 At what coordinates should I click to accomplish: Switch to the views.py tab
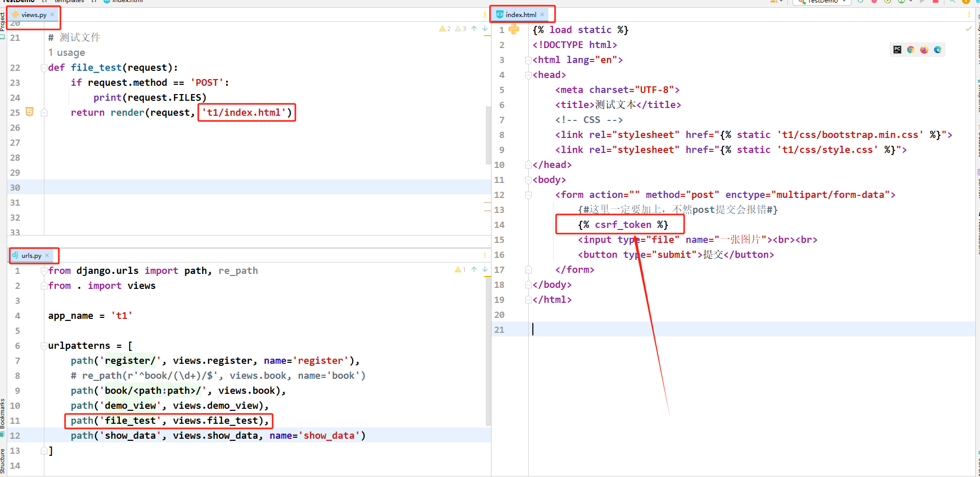pos(34,14)
